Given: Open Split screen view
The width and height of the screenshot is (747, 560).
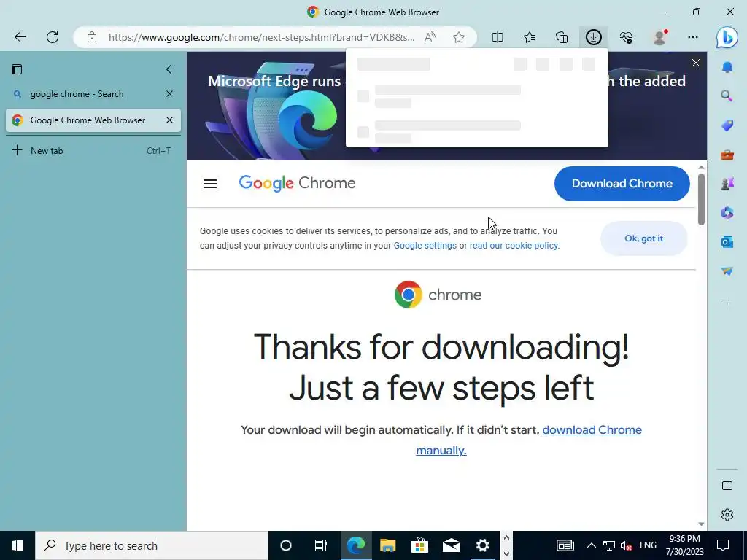Looking at the screenshot, I should (498, 37).
